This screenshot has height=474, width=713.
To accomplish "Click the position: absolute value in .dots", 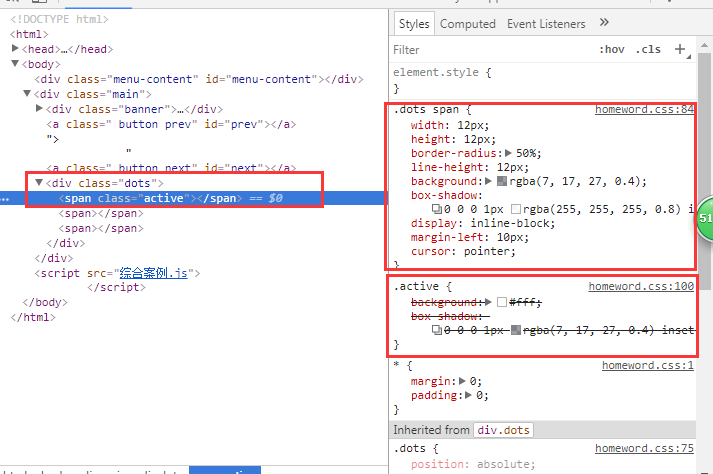I will coord(506,464).
